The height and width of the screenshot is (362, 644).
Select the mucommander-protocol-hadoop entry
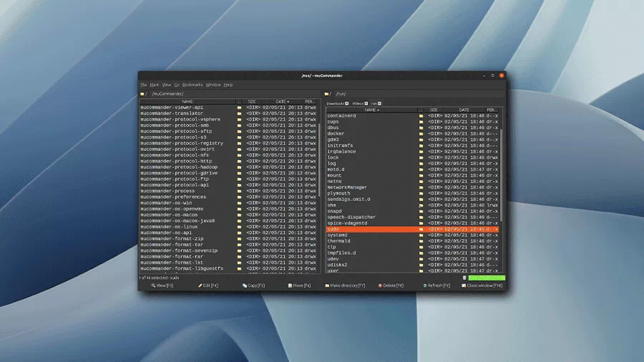(179, 167)
